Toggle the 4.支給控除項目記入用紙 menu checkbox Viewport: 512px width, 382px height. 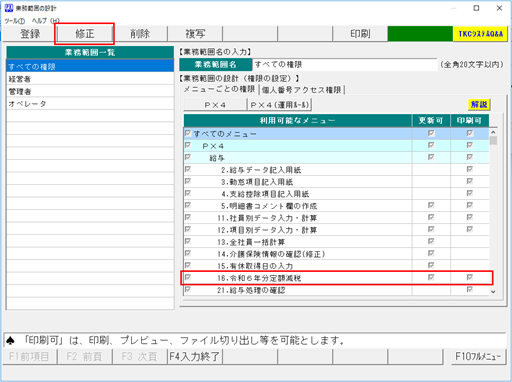(x=188, y=193)
